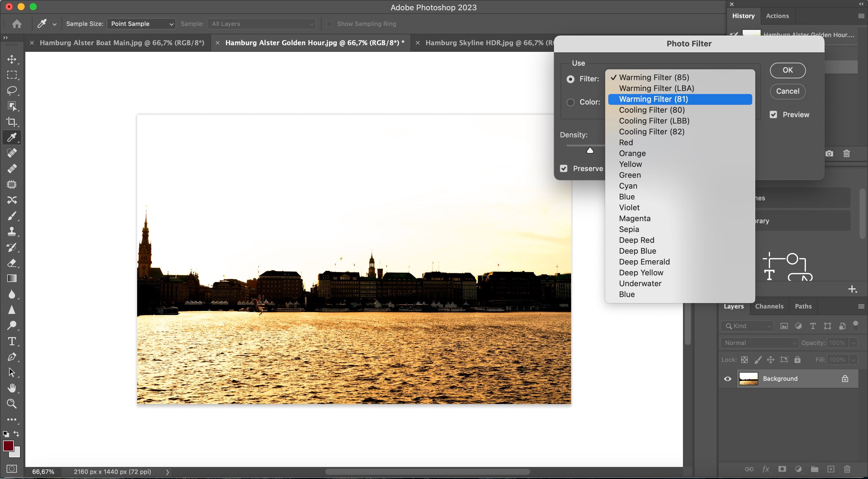
Task: Select the Color radio button
Action: click(570, 102)
